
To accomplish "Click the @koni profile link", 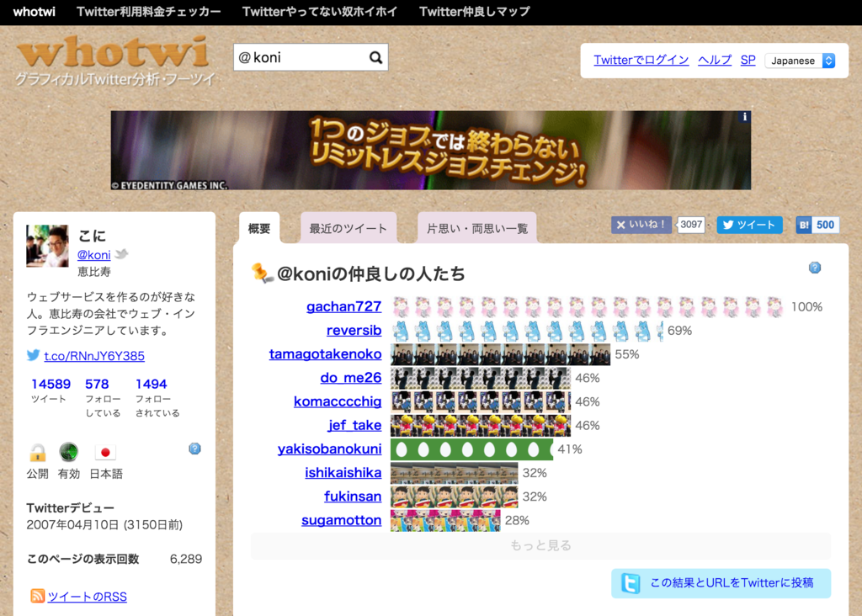I will pyautogui.click(x=94, y=254).
